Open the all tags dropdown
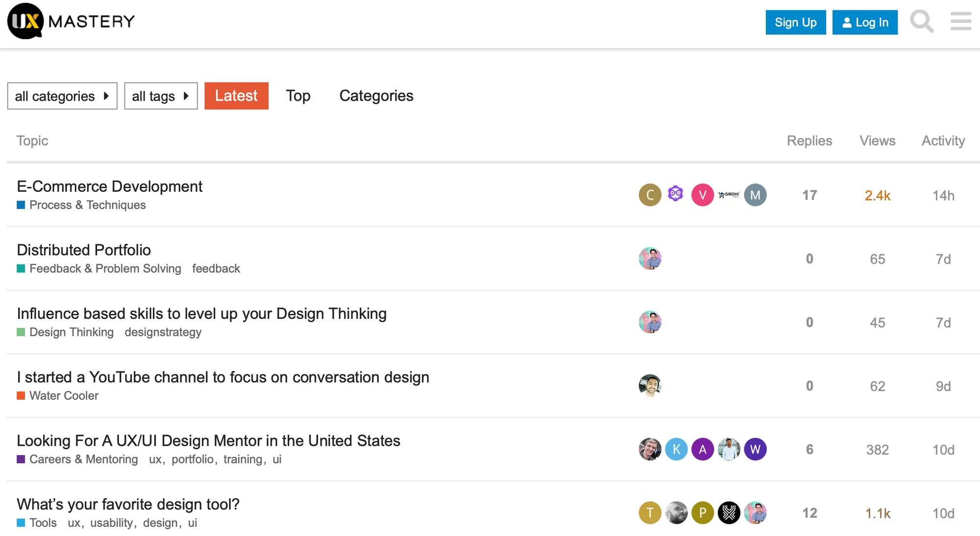This screenshot has height=536, width=980. click(161, 96)
